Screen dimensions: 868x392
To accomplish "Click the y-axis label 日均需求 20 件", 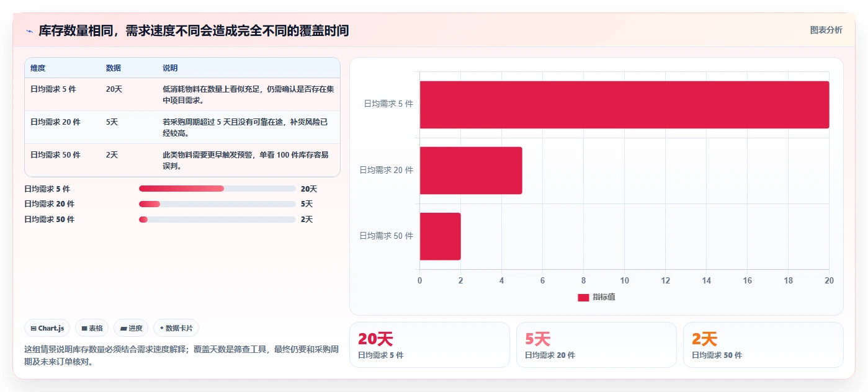I will pos(387,170).
